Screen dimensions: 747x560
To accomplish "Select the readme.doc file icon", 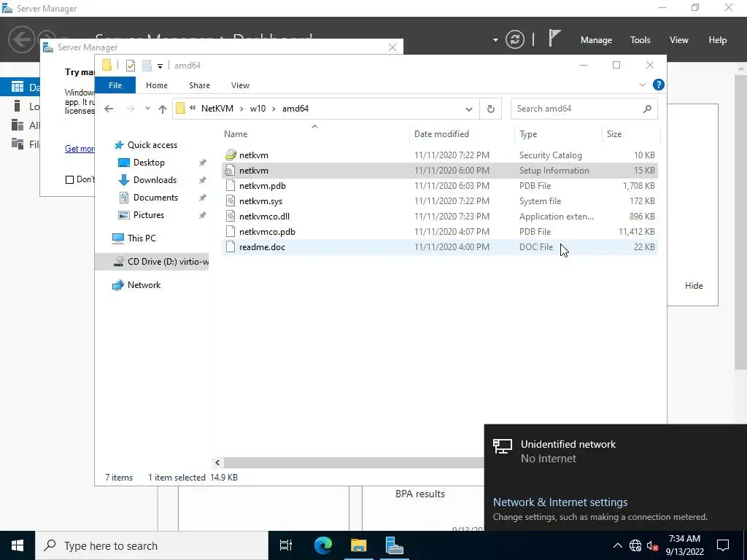I will click(x=230, y=246).
